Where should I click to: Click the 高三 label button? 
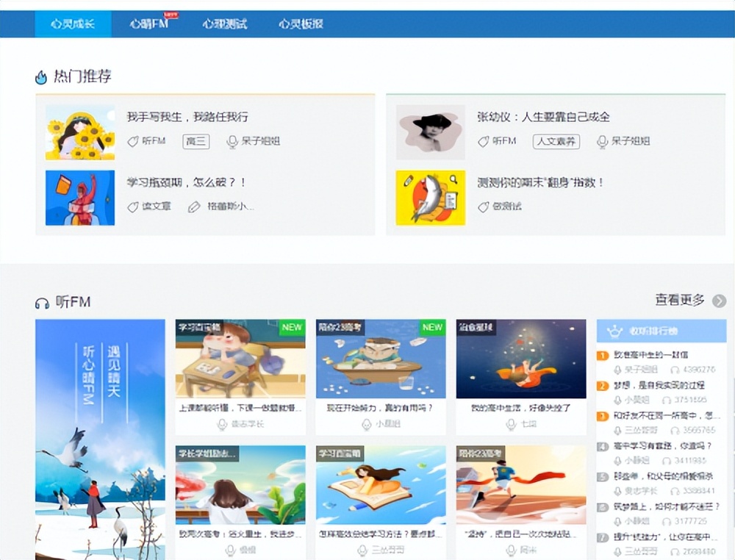point(196,141)
